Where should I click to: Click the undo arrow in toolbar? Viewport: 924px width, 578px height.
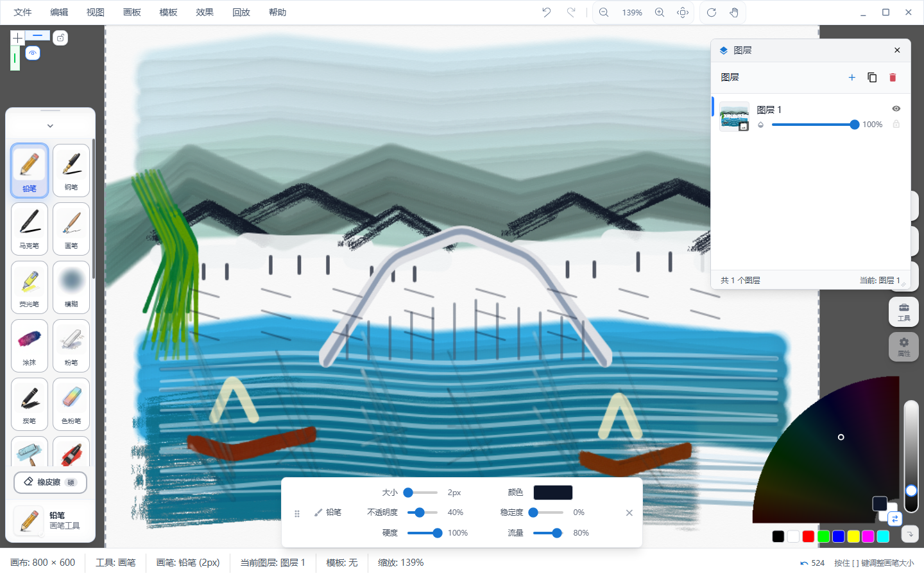click(547, 12)
